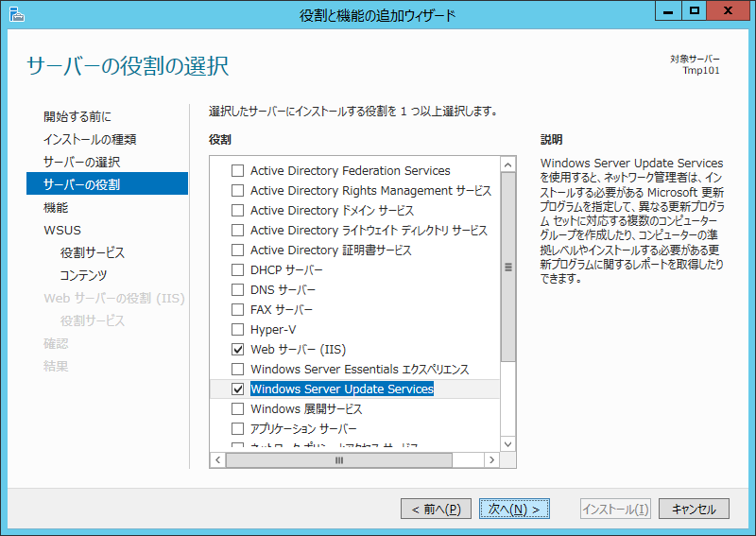Open the WSUS step
Image resolution: width=756 pixels, height=536 pixels.
click(x=62, y=230)
